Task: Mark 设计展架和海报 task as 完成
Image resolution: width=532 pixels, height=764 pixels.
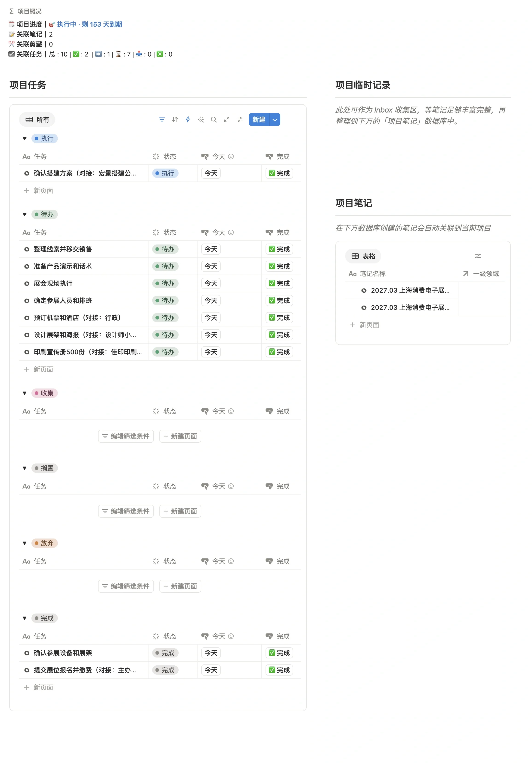Action: [279, 335]
